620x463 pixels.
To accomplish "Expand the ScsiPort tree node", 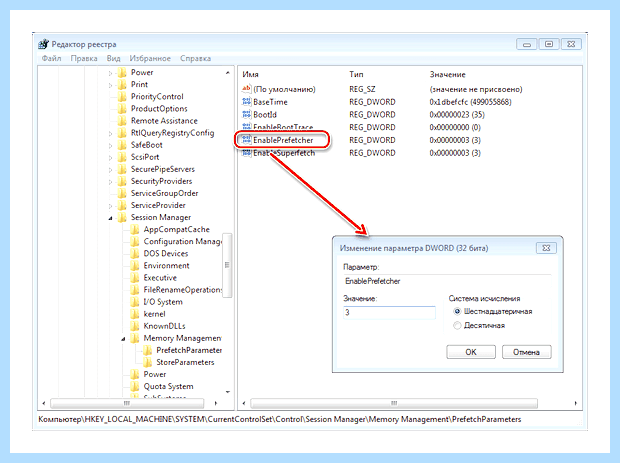I will pyautogui.click(x=110, y=158).
